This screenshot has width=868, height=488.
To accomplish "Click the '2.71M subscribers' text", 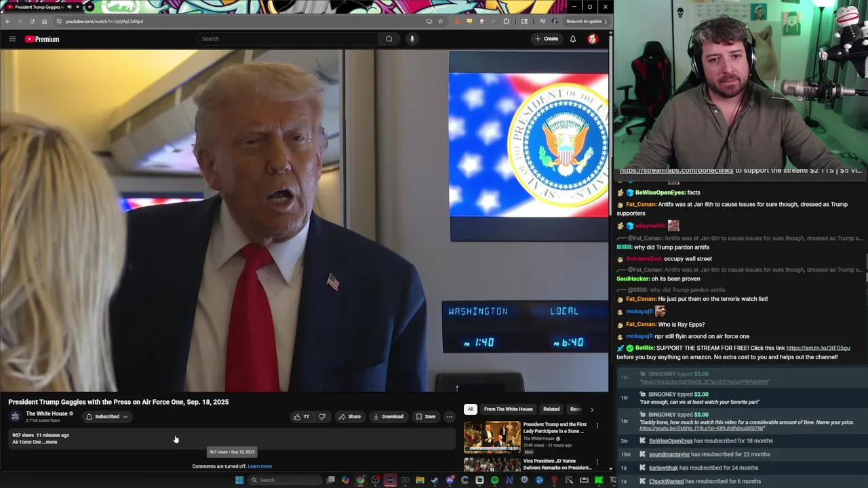I will (43, 421).
